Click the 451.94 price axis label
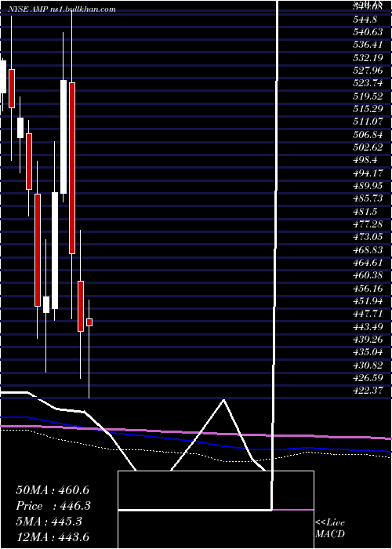The height and width of the screenshot is (549, 392). [368, 301]
